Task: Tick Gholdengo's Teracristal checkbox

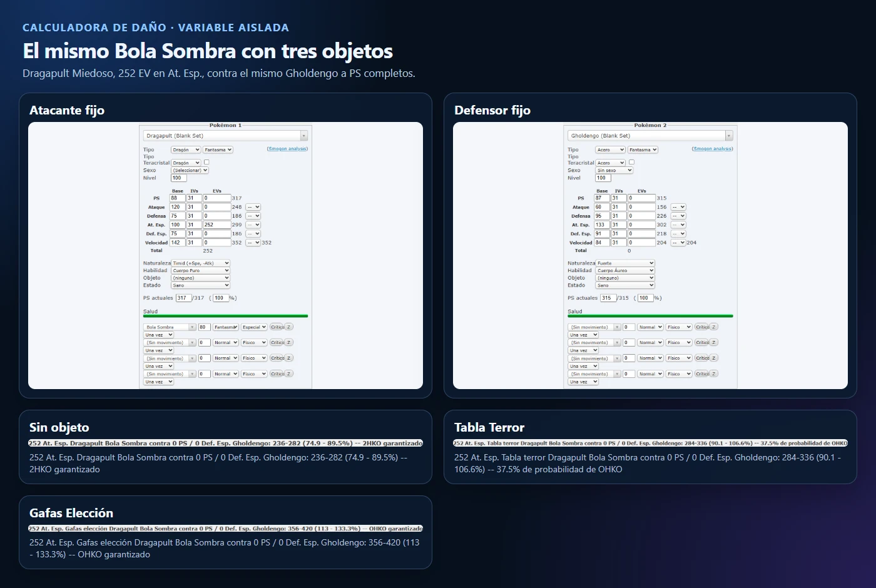Action: click(631, 162)
